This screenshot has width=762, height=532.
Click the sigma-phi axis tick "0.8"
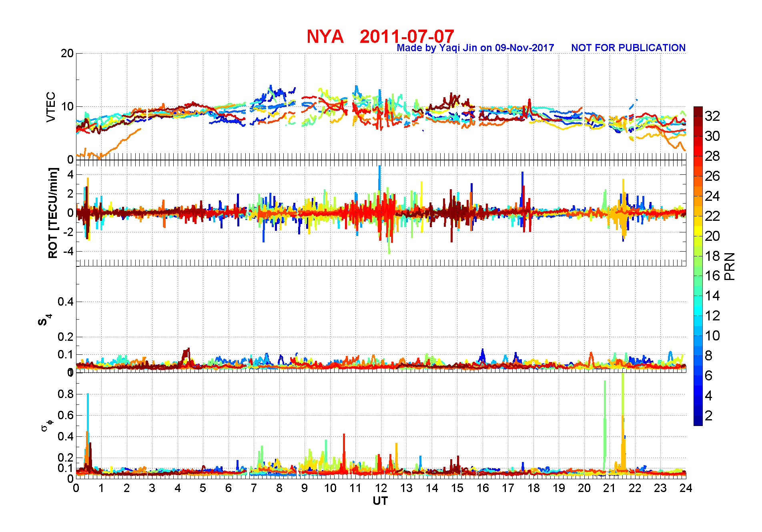pos(66,394)
